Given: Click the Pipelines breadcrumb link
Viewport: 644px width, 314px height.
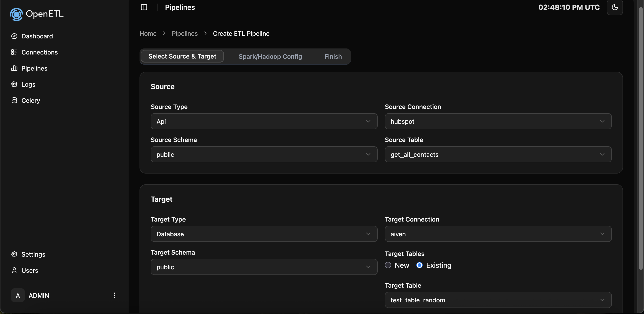Looking at the screenshot, I should [x=184, y=33].
